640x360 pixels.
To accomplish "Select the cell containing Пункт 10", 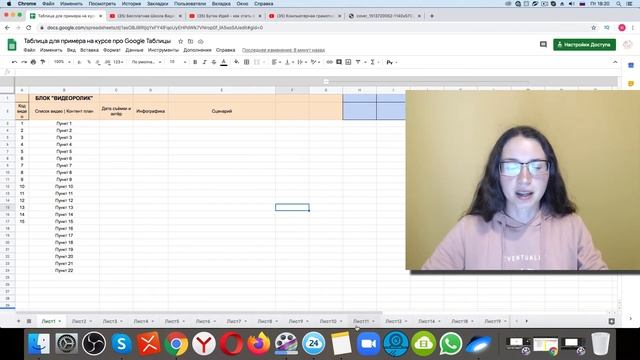I will click(64, 187).
